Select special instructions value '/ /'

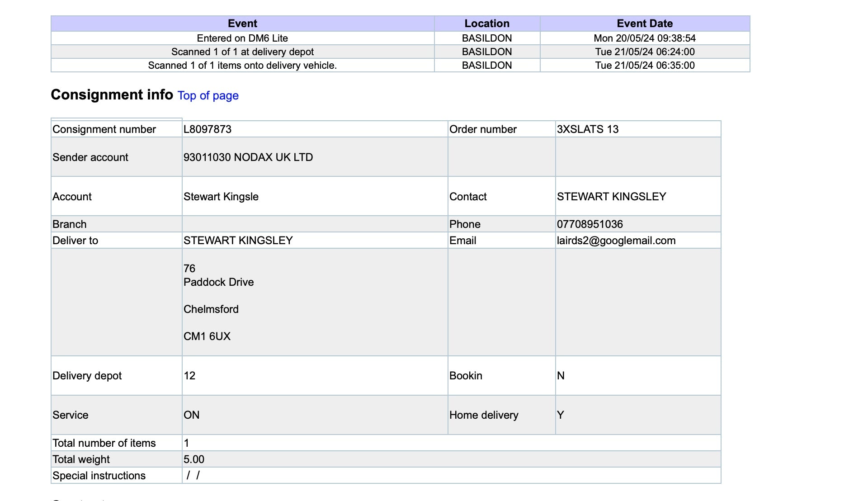[x=193, y=475]
